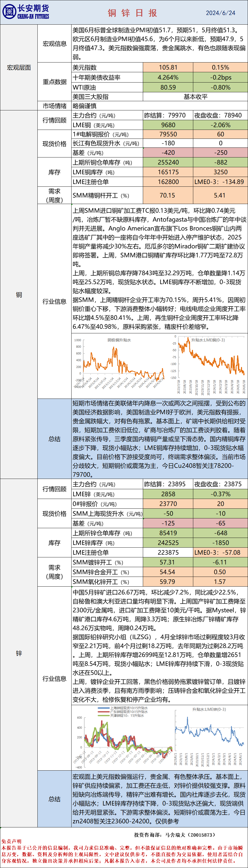248x868 pixels.
Task: Click the report date 2024/6/24
Action: point(221,13)
